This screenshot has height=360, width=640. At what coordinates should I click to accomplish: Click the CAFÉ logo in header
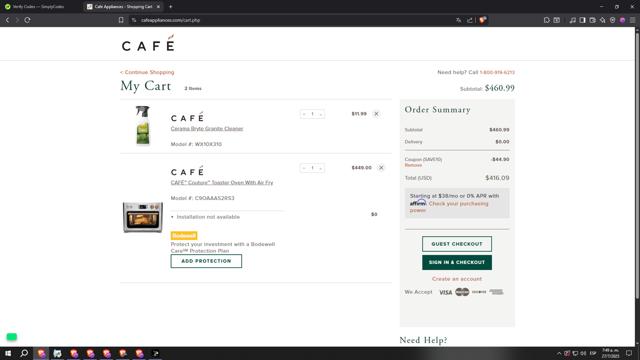point(148,43)
